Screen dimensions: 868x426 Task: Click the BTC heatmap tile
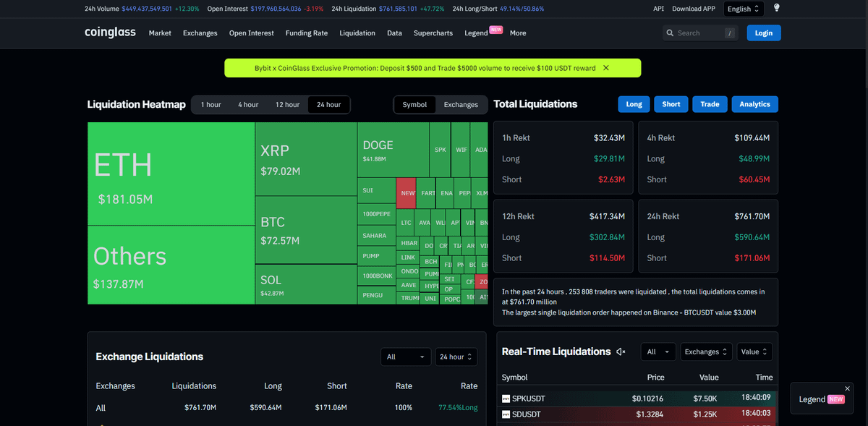click(x=306, y=230)
